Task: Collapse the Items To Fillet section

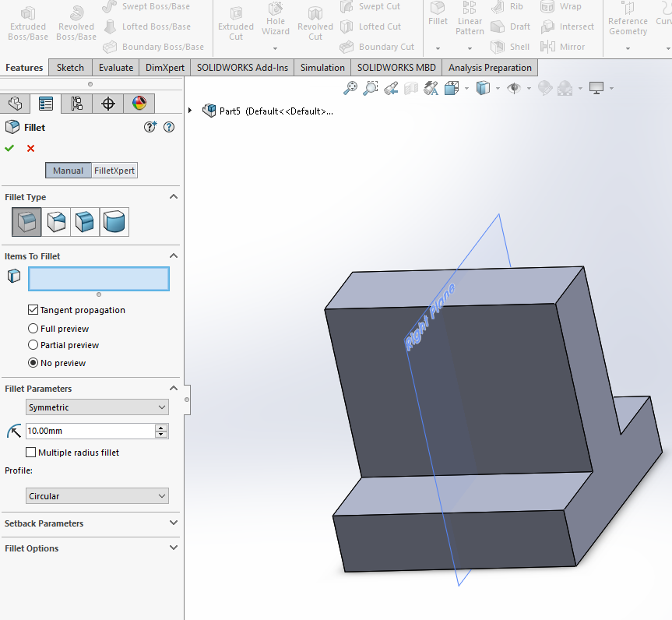Action: coord(173,255)
